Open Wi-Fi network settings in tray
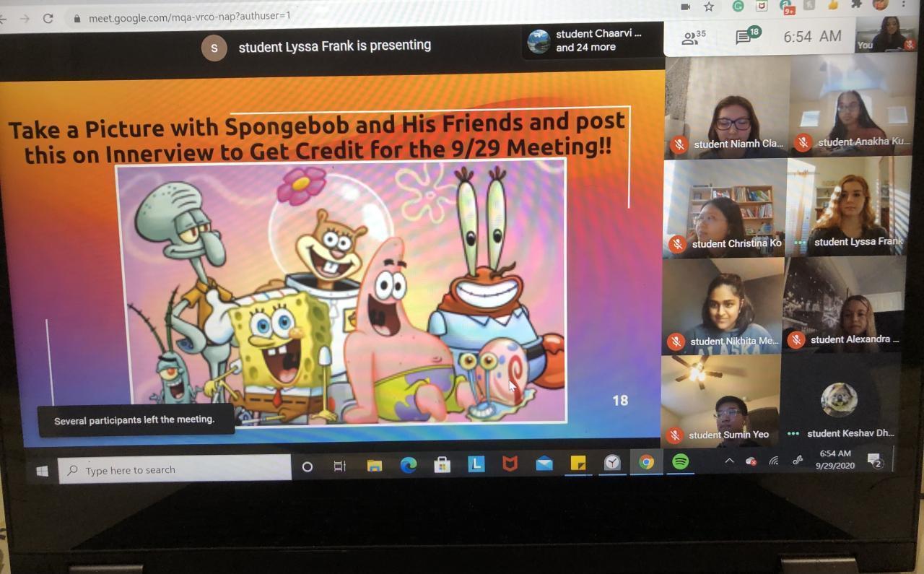Viewport: 924px width, 574px height. coord(774,460)
